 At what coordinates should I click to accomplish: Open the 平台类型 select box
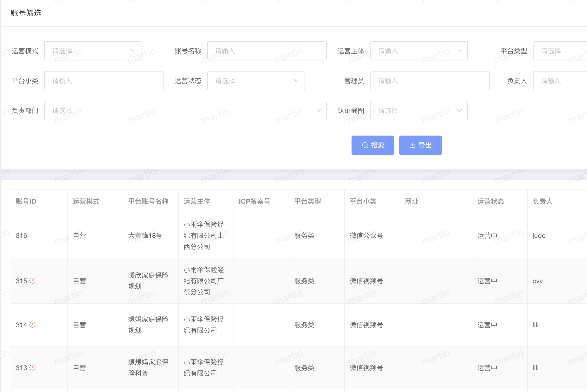(560, 51)
